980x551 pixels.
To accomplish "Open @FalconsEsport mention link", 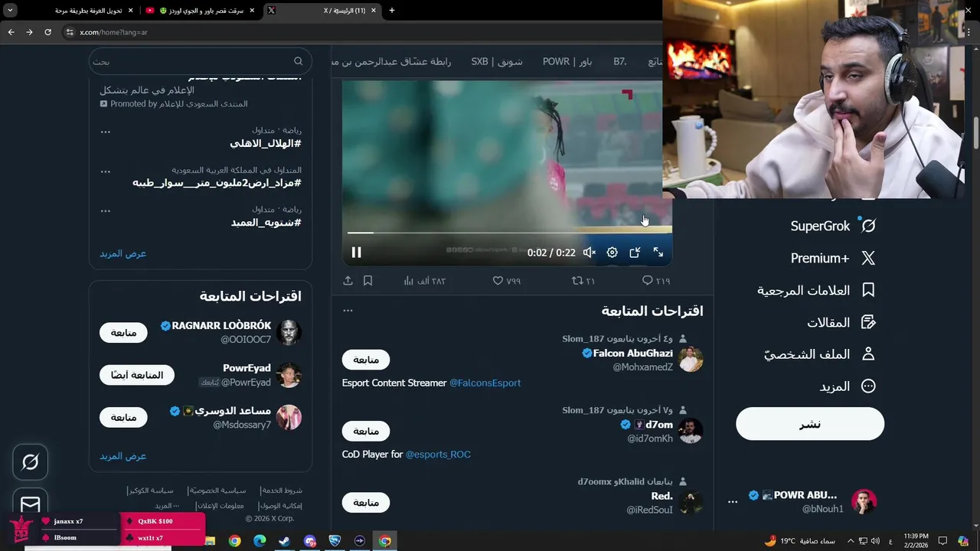I will click(485, 383).
